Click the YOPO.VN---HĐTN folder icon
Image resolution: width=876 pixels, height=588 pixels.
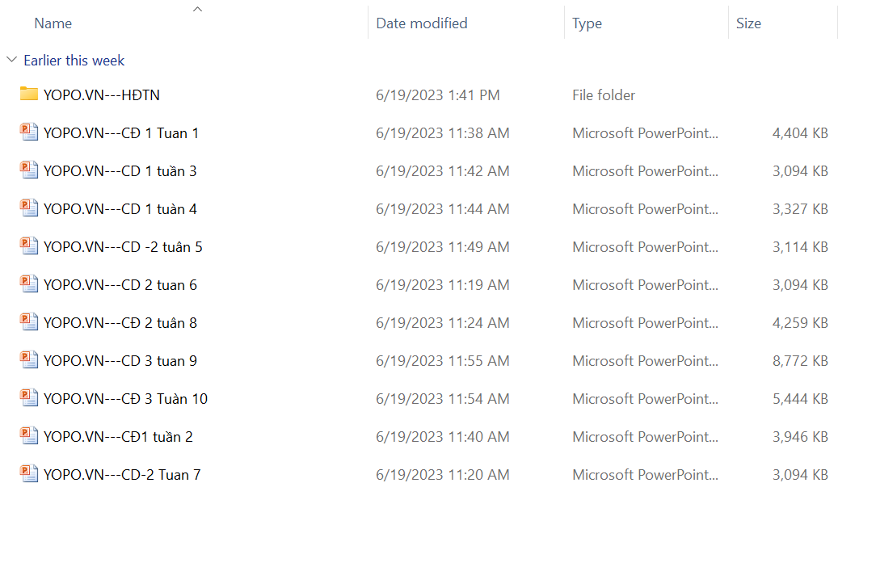(x=29, y=94)
